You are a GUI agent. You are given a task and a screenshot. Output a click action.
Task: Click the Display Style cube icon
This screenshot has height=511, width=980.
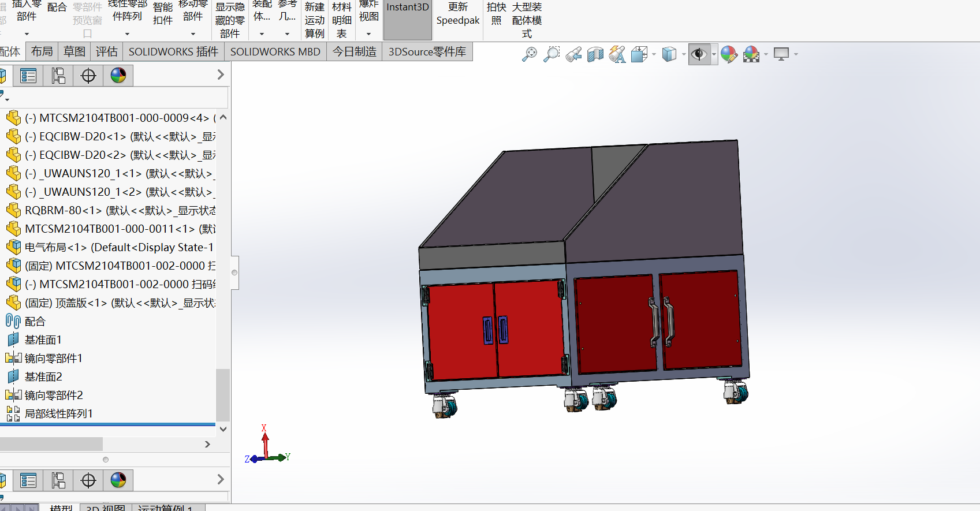[669, 54]
